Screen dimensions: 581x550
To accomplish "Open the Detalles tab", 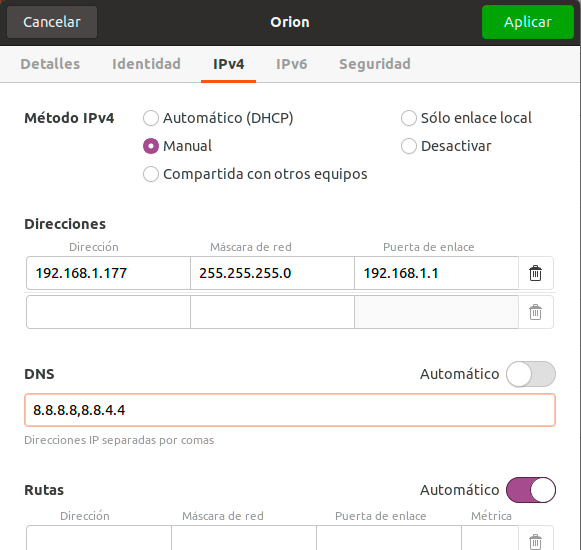I will coord(50,64).
